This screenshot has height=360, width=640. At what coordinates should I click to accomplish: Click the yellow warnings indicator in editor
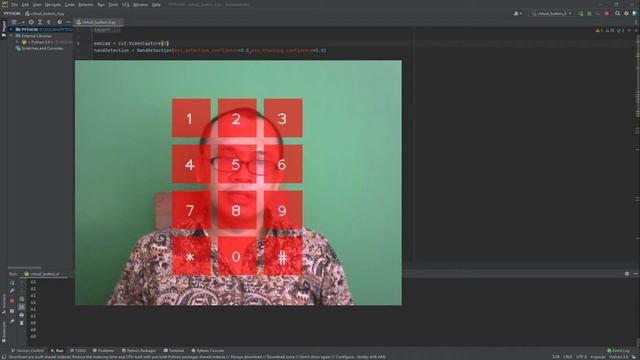(x=599, y=30)
